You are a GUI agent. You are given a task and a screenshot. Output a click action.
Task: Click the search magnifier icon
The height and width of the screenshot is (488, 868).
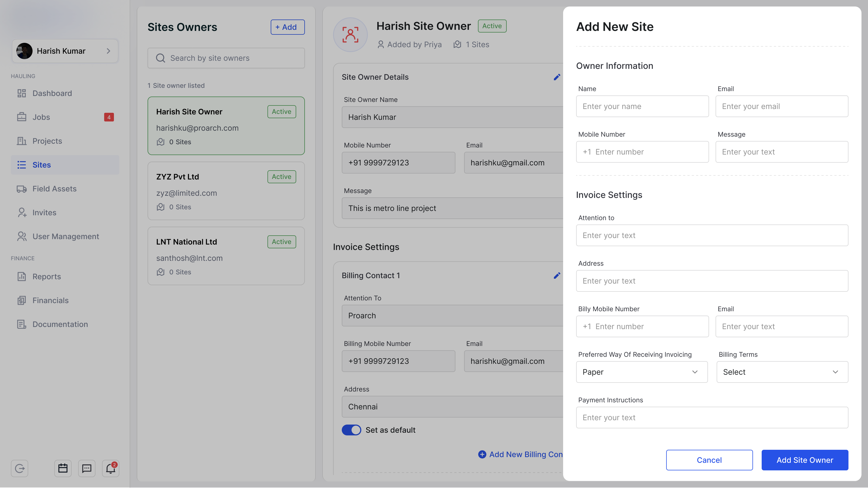(x=160, y=58)
